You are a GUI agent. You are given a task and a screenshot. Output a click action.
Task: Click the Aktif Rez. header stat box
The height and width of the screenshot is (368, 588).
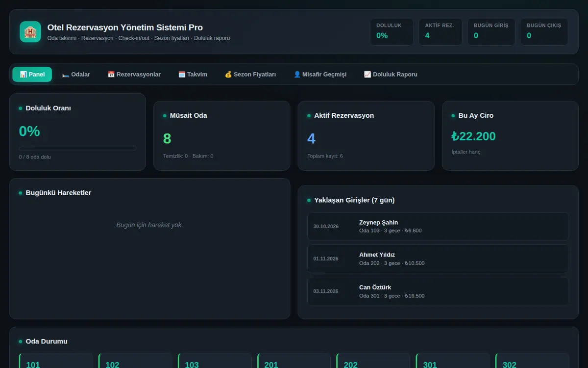pyautogui.click(x=441, y=32)
